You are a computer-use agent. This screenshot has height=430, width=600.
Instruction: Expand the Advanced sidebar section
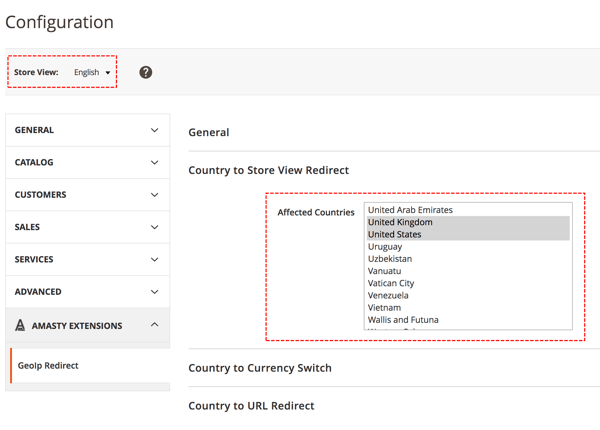coord(87,292)
